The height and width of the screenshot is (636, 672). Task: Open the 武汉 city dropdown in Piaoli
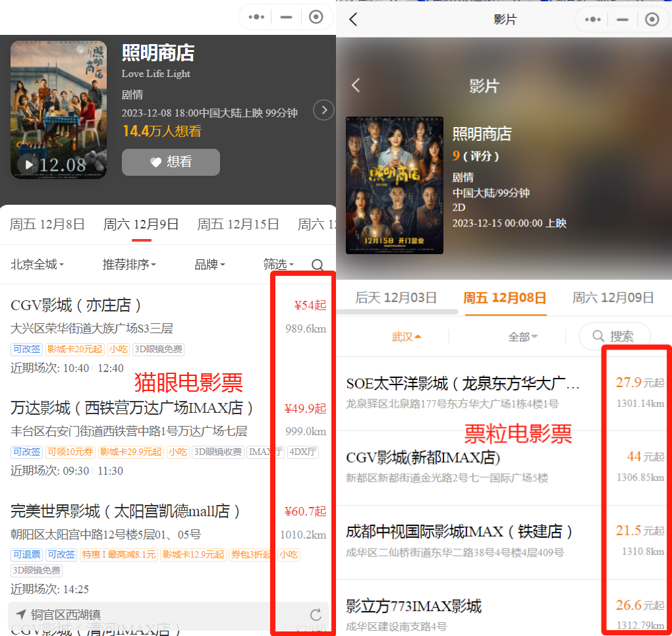(x=406, y=336)
